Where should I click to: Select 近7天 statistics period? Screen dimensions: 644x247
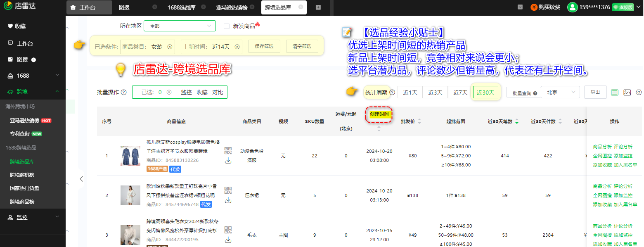coord(460,93)
